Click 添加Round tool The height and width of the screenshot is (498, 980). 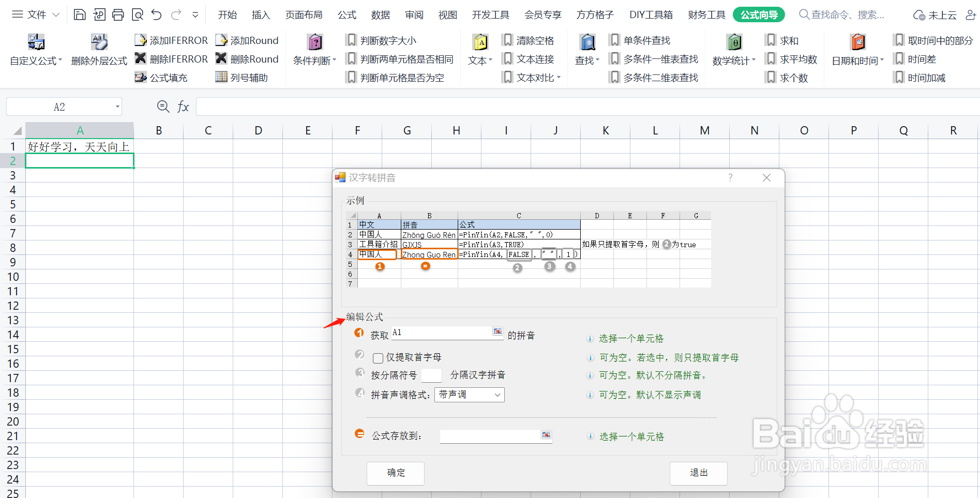point(247,40)
